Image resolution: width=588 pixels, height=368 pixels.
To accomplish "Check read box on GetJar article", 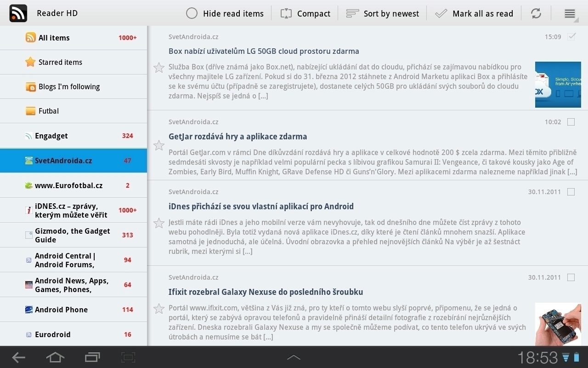I will (x=571, y=122).
